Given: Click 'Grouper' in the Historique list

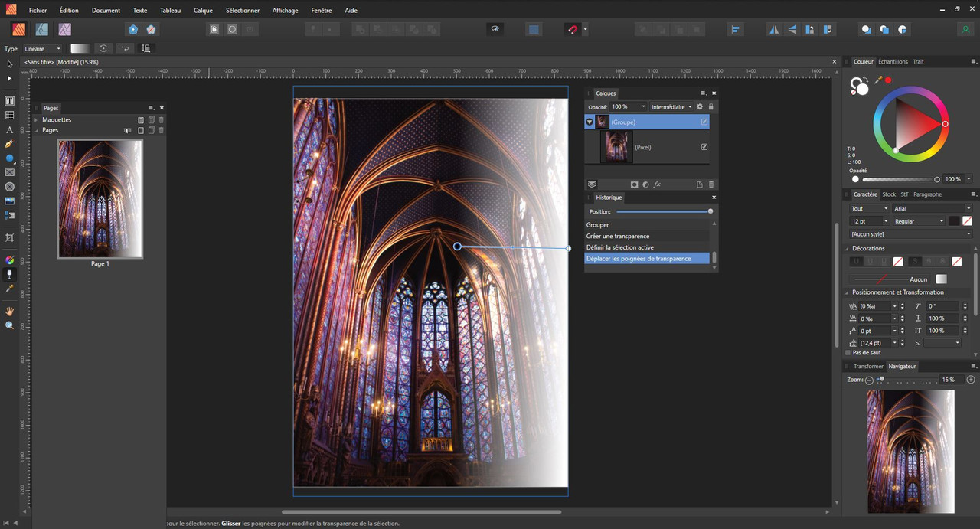Looking at the screenshot, I should tap(598, 225).
